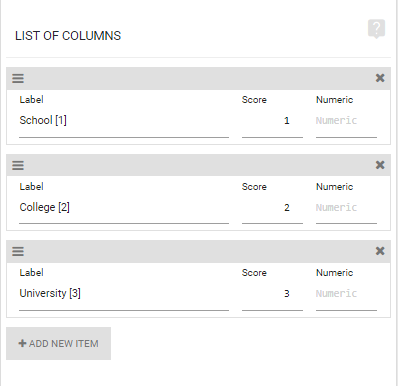This screenshot has height=386, width=398.
Task: Focus the Score field showing 1
Action: point(272,121)
